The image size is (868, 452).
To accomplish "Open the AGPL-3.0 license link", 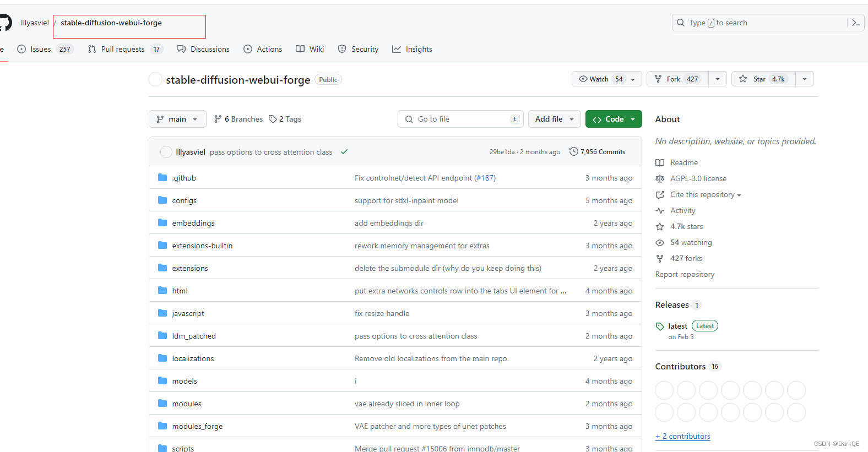I will tap(698, 178).
